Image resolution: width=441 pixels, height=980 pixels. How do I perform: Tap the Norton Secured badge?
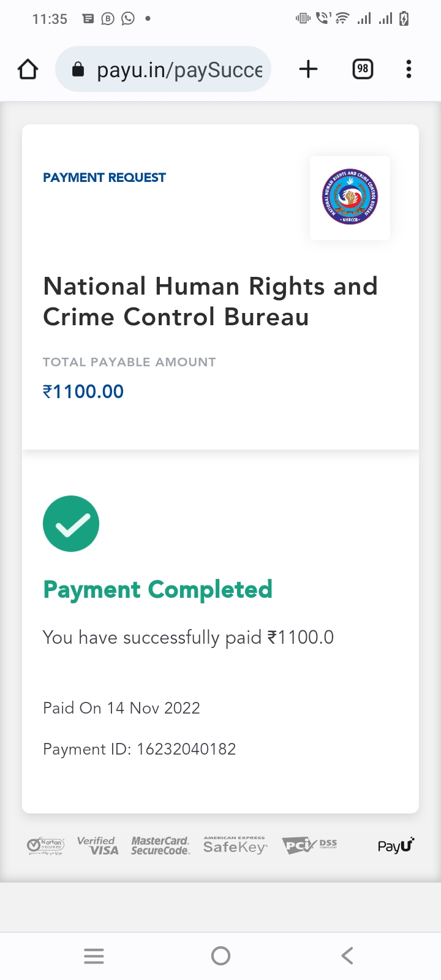(x=45, y=846)
